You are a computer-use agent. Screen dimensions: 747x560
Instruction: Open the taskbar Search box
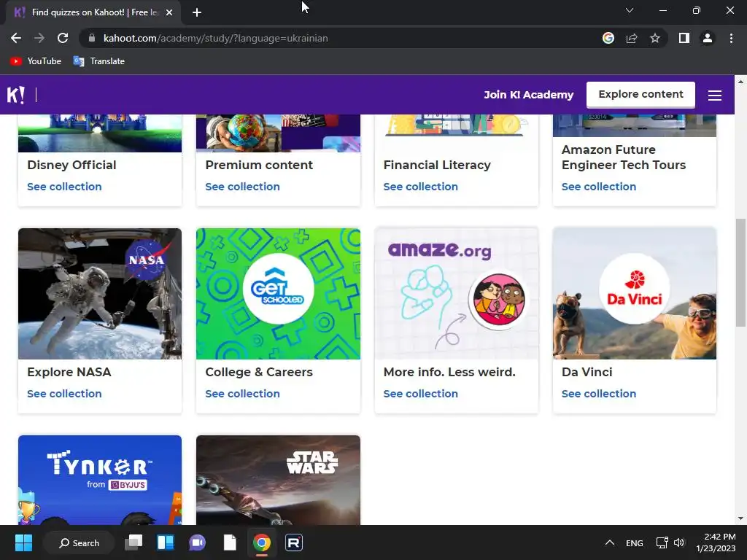click(79, 542)
